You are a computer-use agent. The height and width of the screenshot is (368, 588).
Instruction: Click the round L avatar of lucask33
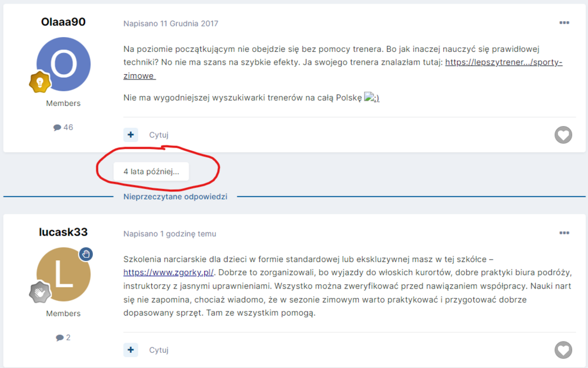click(x=63, y=274)
